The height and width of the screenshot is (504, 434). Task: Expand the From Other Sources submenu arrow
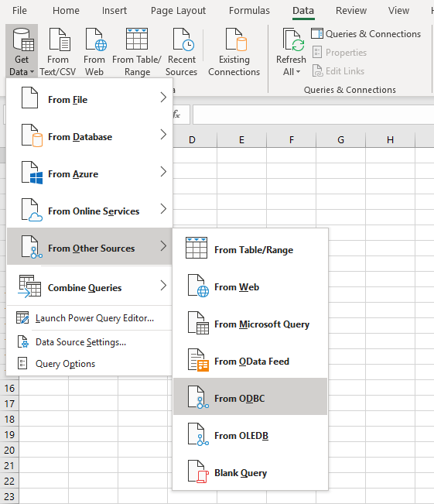163,246
